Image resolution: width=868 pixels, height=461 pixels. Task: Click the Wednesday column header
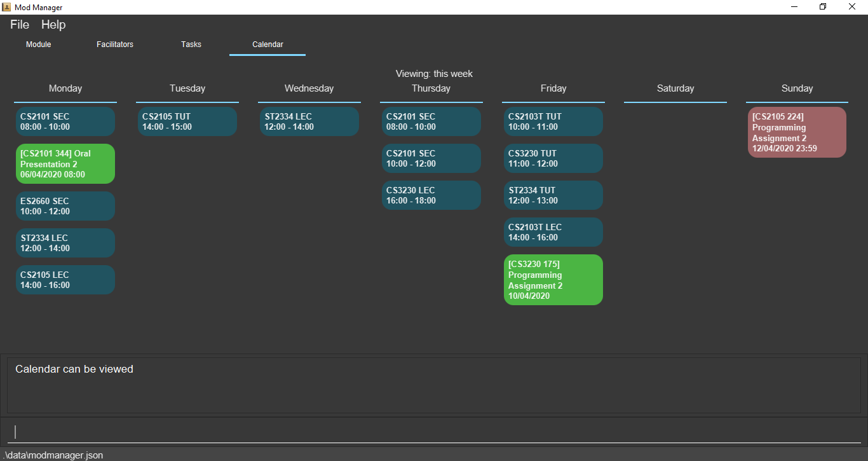309,88
